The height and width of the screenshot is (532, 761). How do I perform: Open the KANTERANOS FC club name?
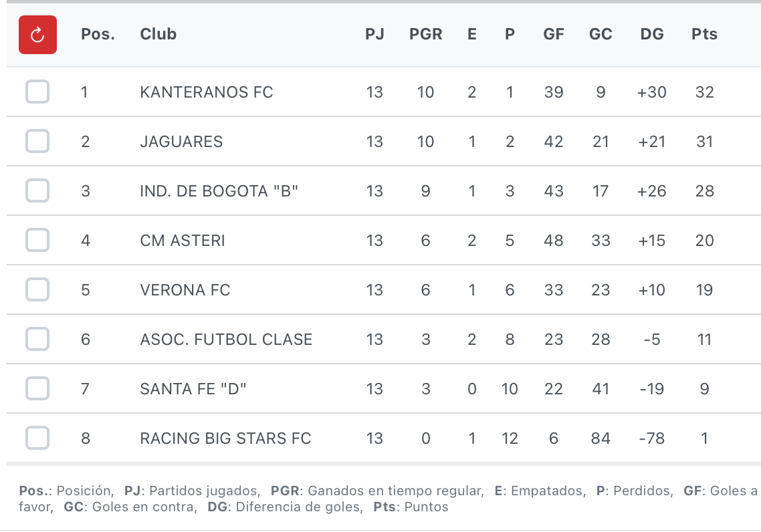pos(206,92)
